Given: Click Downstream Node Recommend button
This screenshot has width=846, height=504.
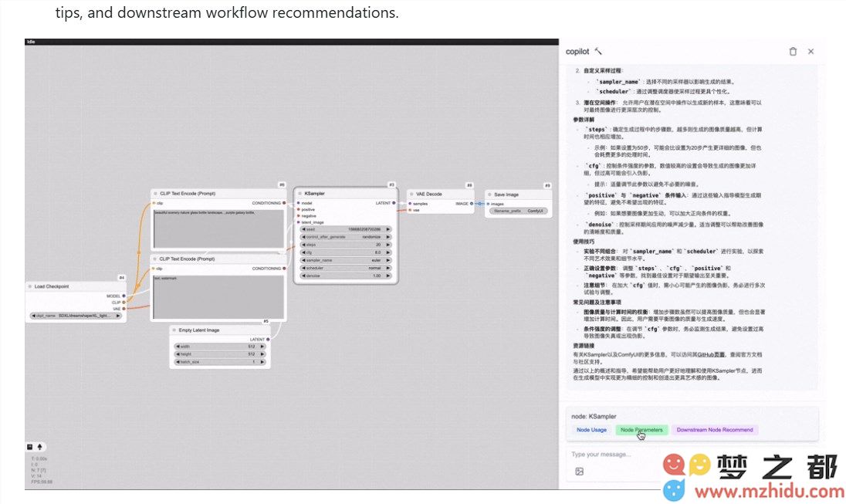Looking at the screenshot, I should tap(715, 430).
